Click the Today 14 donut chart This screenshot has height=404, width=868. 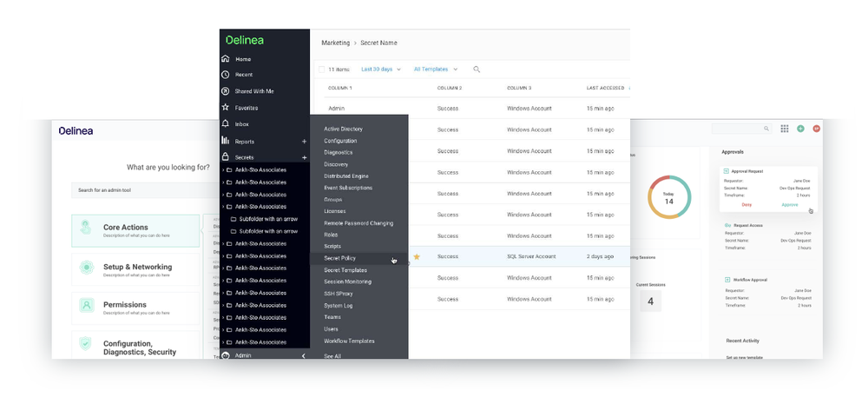pyautogui.click(x=668, y=197)
